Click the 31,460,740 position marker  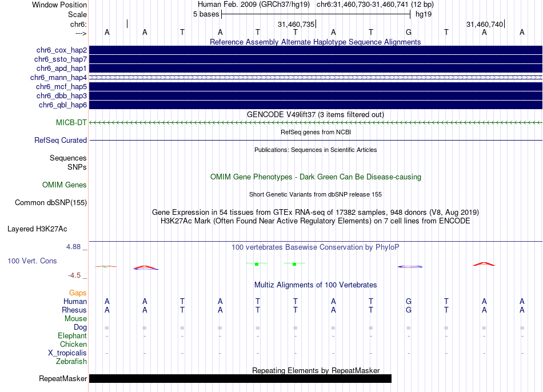coord(485,24)
